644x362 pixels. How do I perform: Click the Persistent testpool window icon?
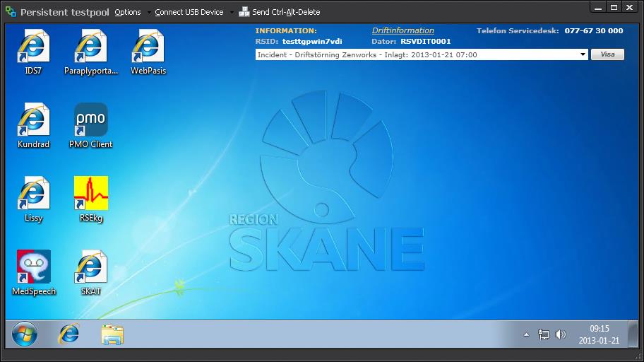coord(11,12)
